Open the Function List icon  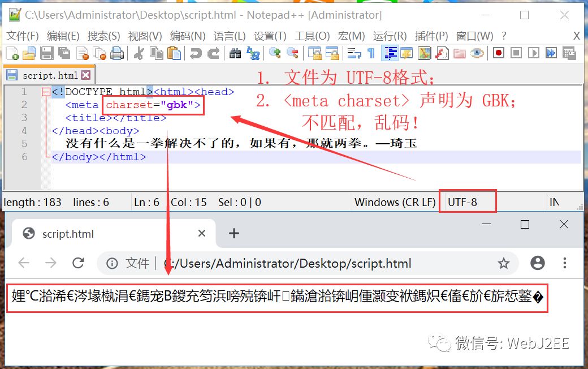coord(442,53)
